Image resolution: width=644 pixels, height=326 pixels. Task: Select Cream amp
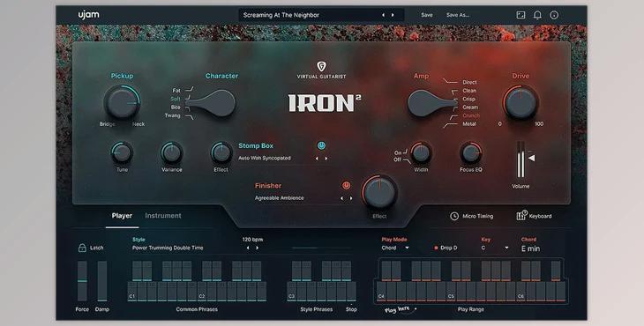click(470, 107)
